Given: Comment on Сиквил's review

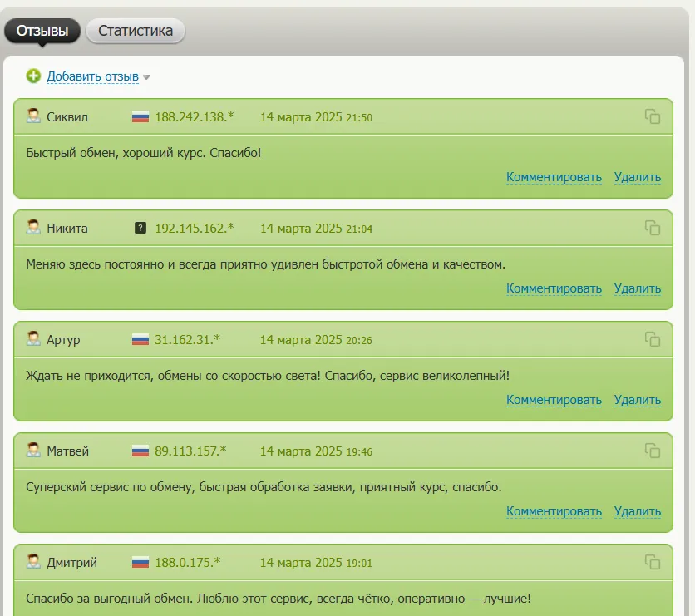Looking at the screenshot, I should coord(554,177).
